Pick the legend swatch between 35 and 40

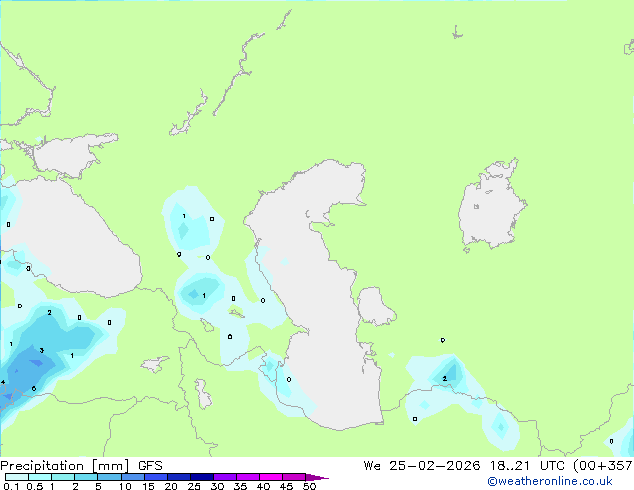248,477
